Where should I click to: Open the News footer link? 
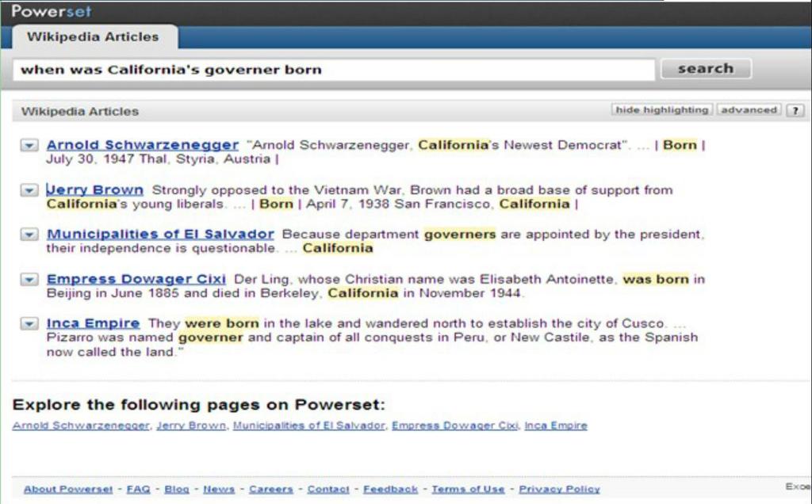pyautogui.click(x=219, y=490)
